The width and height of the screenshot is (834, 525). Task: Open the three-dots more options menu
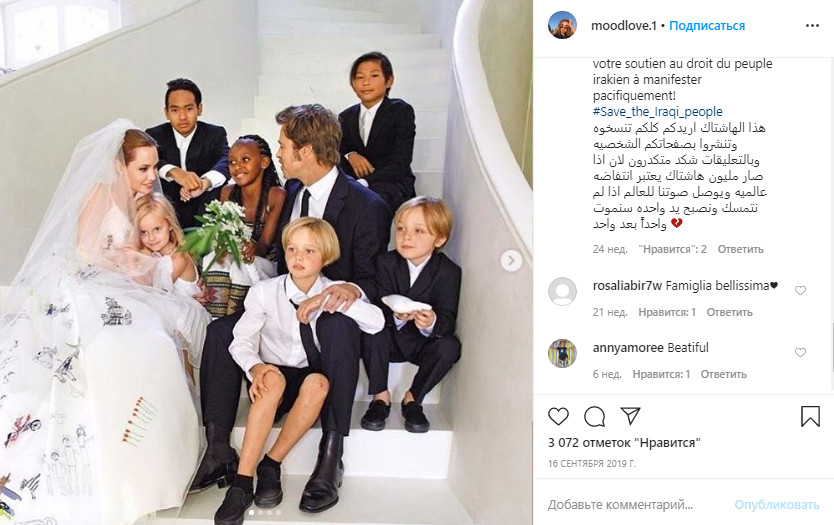coord(812,26)
